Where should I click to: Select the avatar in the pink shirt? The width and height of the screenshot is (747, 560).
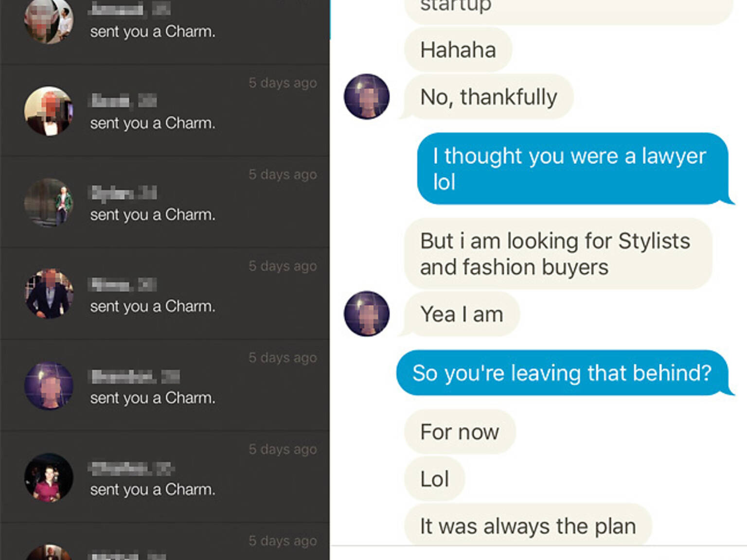pyautogui.click(x=49, y=479)
